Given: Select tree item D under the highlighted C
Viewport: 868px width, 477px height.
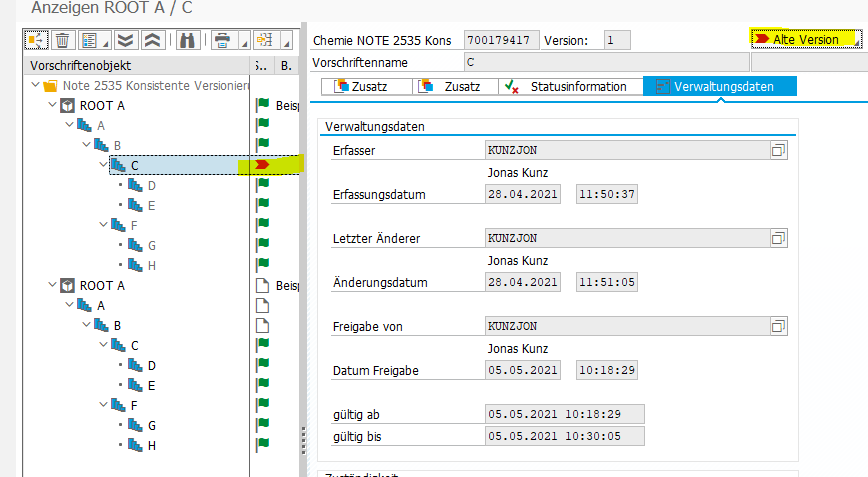Looking at the screenshot, I should click(152, 185).
